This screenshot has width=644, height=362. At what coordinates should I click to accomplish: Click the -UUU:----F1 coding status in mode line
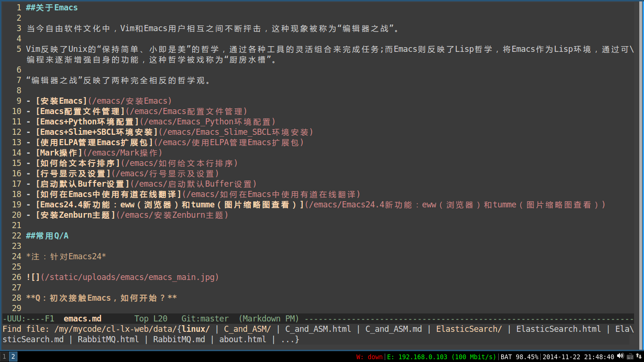coord(28,319)
